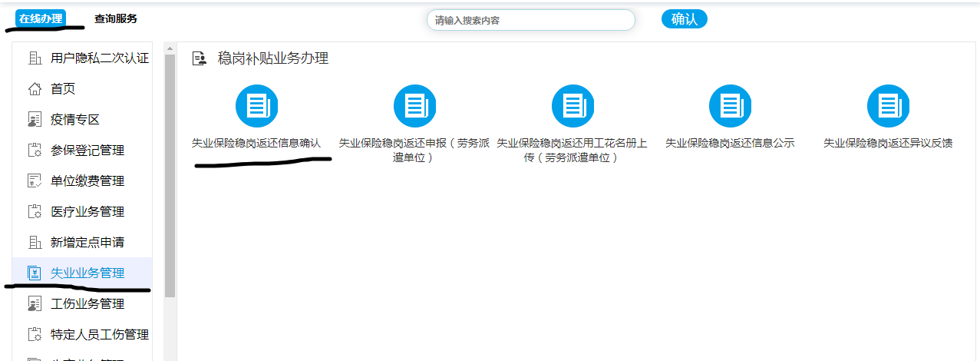Switch to the 查询服务 tab
This screenshot has width=980, height=361.
point(116,18)
